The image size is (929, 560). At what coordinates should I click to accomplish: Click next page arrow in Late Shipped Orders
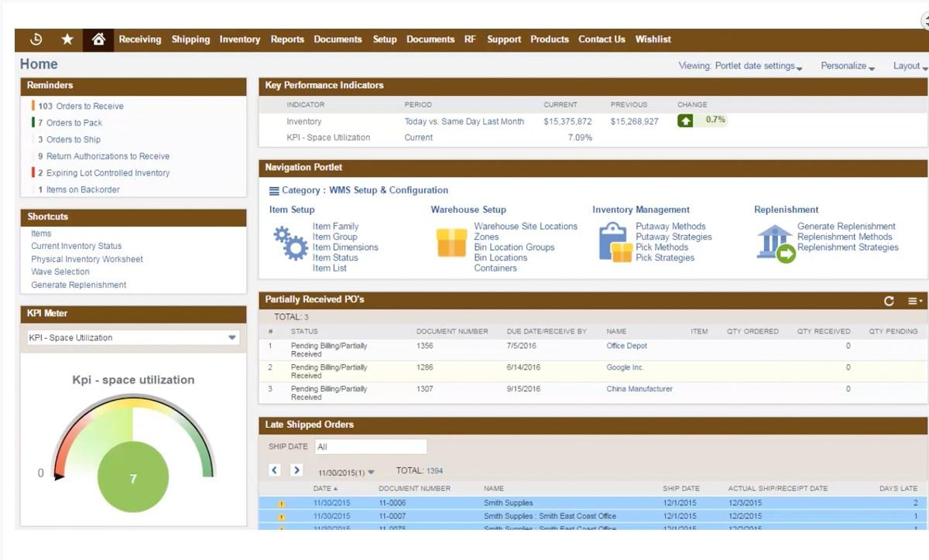tap(295, 470)
